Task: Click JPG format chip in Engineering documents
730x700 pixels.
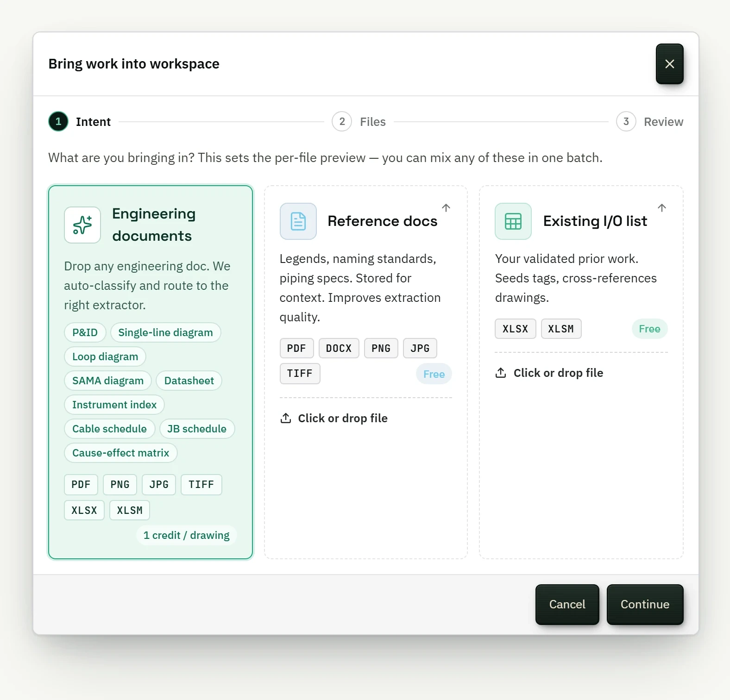Action: coord(159,485)
